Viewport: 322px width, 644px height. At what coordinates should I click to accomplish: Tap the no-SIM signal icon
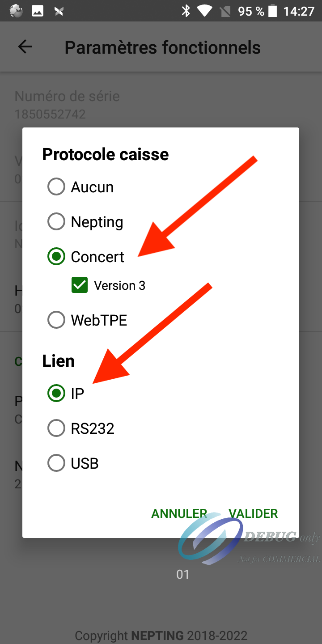click(x=225, y=11)
